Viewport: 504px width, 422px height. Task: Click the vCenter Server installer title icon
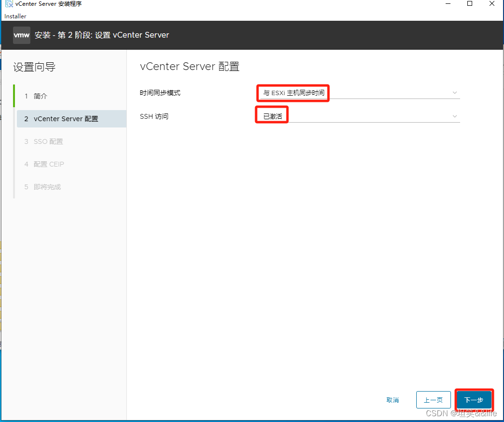point(9,4)
